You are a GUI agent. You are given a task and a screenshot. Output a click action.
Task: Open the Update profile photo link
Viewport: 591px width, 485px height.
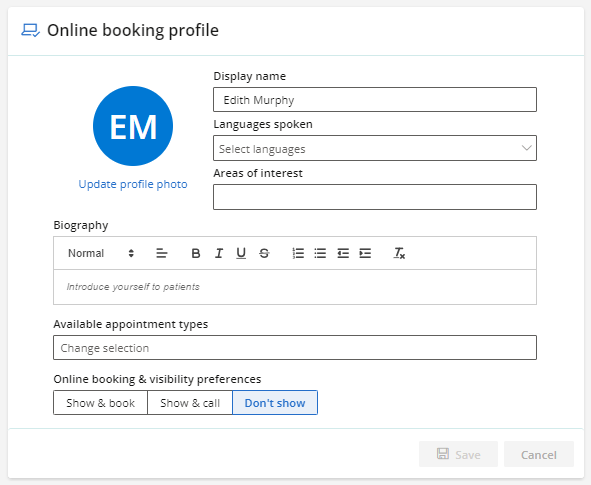coord(133,184)
